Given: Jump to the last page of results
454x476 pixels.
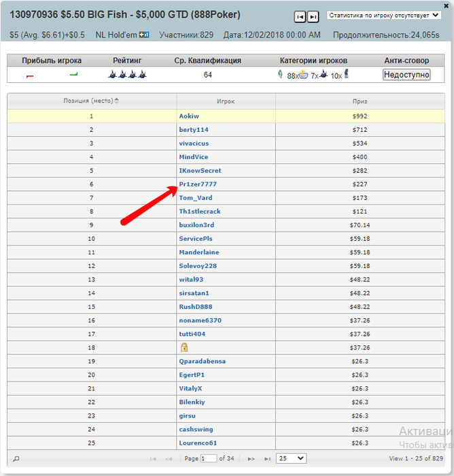Looking at the screenshot, I should click(267, 459).
